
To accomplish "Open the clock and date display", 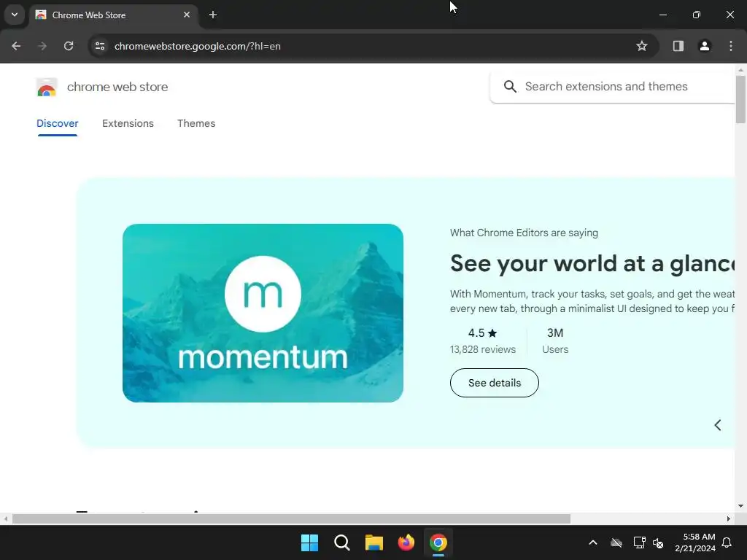I will [x=695, y=542].
